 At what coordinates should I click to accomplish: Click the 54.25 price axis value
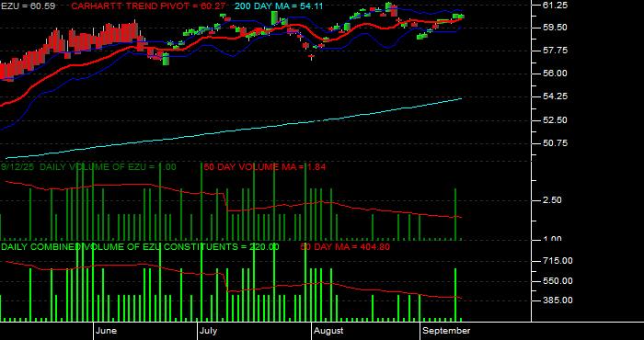(556, 96)
